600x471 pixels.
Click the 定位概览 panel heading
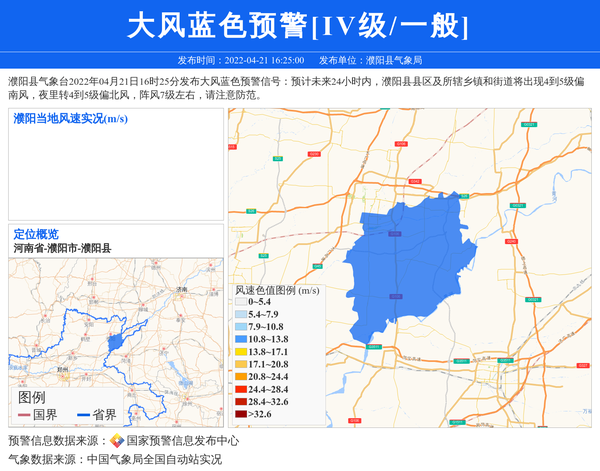36,234
